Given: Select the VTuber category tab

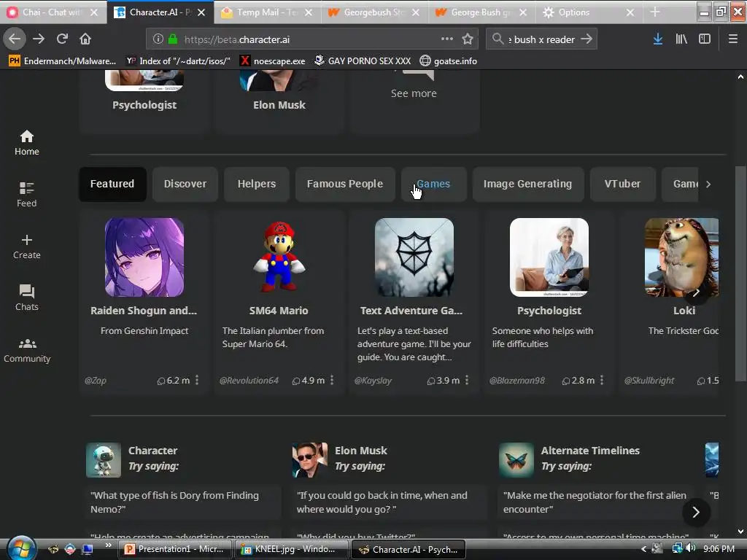Looking at the screenshot, I should click(x=623, y=184).
